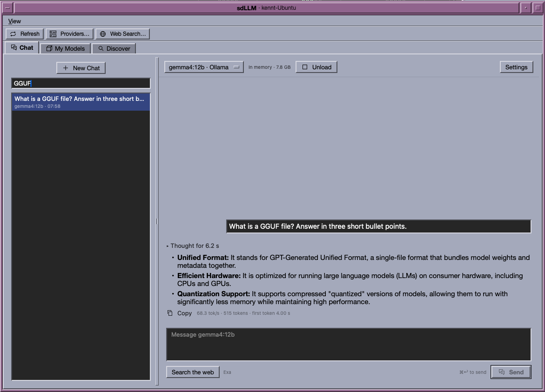545x392 pixels.
Task: Open the window menu button in title bar
Action: point(7,7)
